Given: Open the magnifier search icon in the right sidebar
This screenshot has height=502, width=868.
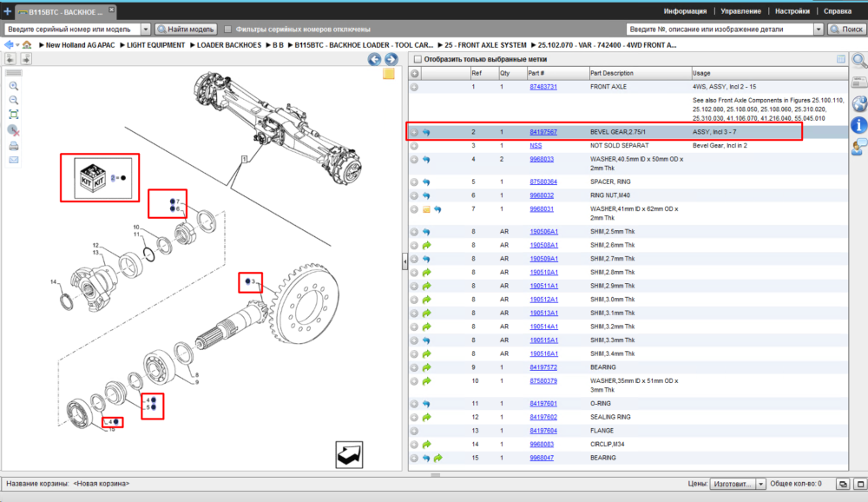Looking at the screenshot, I should pyautogui.click(x=859, y=61).
